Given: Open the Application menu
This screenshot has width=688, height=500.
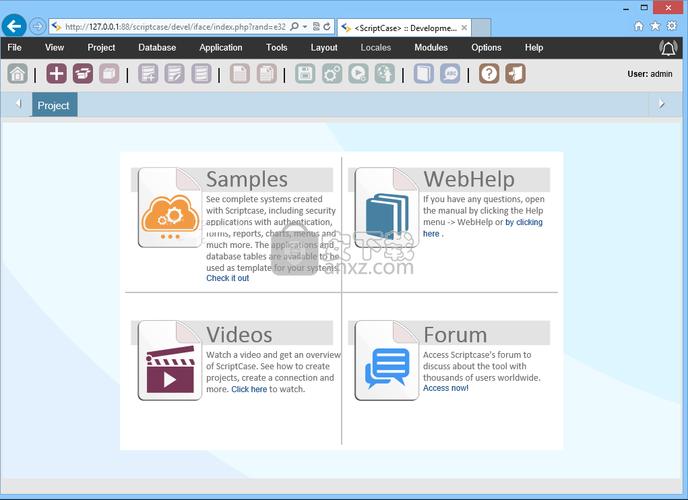Looking at the screenshot, I should click(x=221, y=48).
